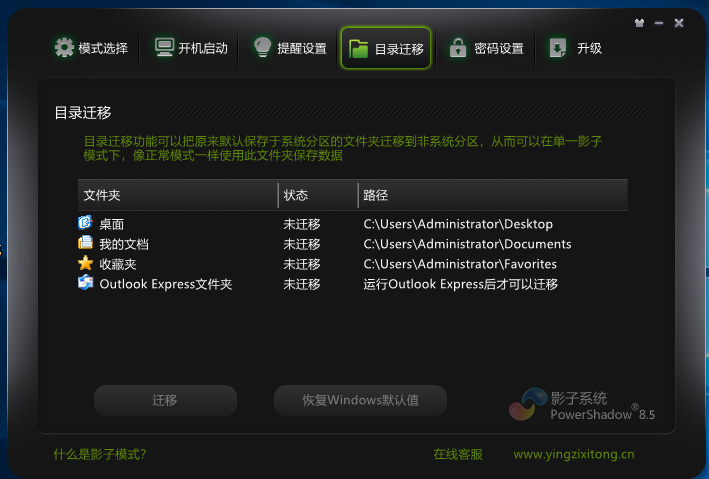The width and height of the screenshot is (709, 479).
Task: Select the 我的文档 folder row
Action: point(353,244)
